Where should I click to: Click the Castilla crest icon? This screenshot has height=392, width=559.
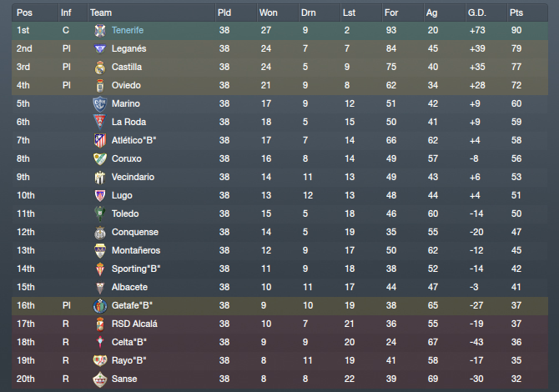[x=100, y=68]
